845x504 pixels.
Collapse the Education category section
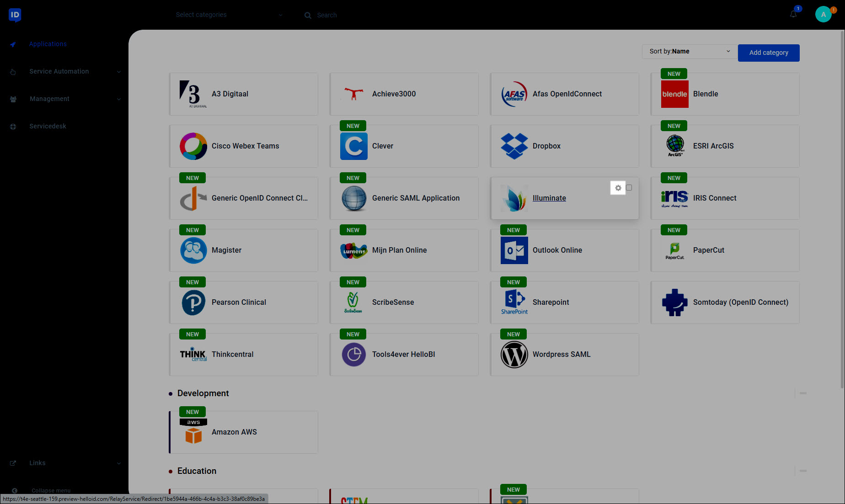click(x=803, y=471)
